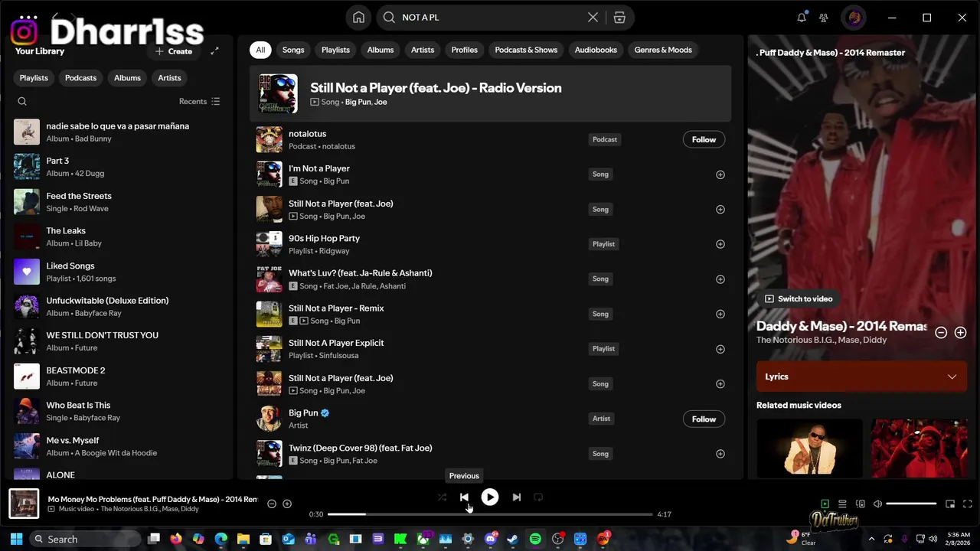The image size is (980, 551).
Task: Play the current track
Action: point(490,497)
